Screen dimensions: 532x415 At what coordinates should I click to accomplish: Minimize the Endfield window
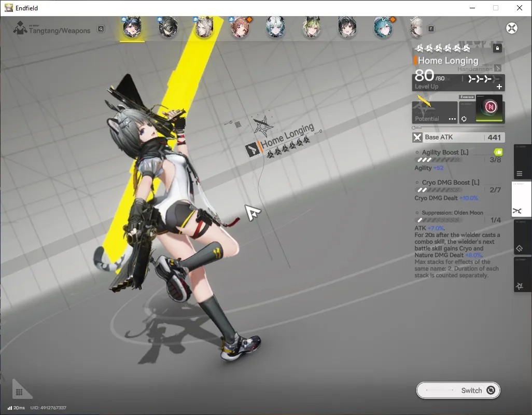coord(472,8)
